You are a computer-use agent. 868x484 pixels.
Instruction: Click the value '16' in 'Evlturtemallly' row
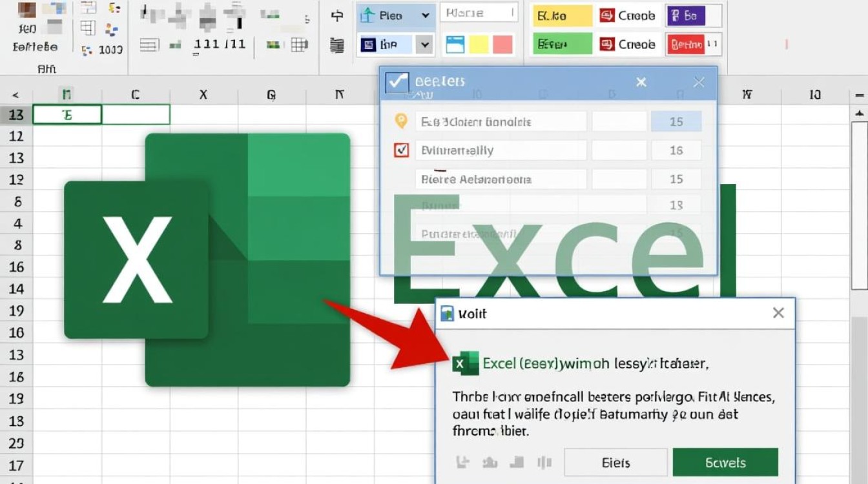tap(676, 150)
